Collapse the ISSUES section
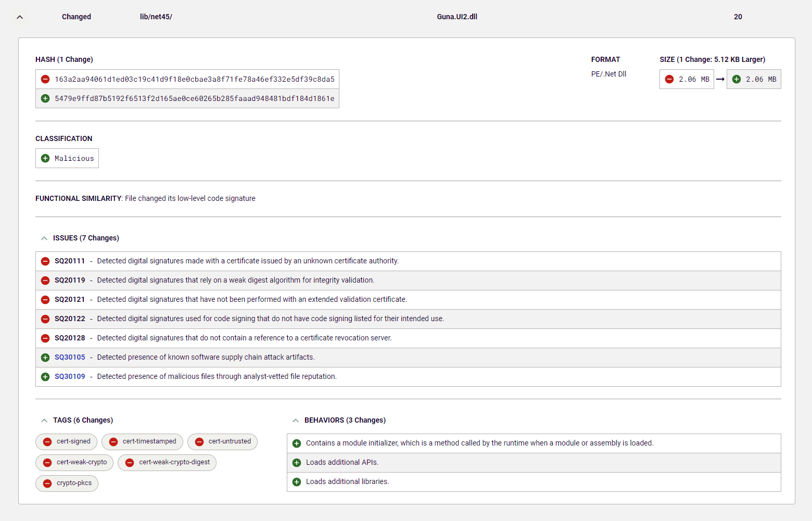Viewport: 812px width, 521px height. (x=44, y=238)
